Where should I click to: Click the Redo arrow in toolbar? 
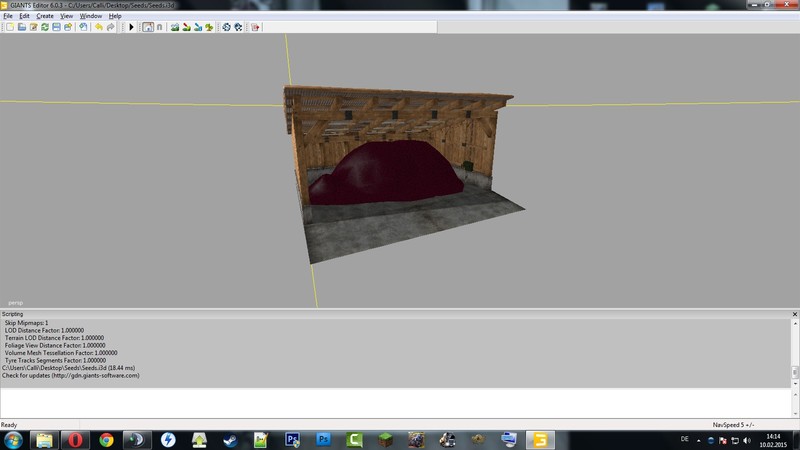click(x=110, y=27)
